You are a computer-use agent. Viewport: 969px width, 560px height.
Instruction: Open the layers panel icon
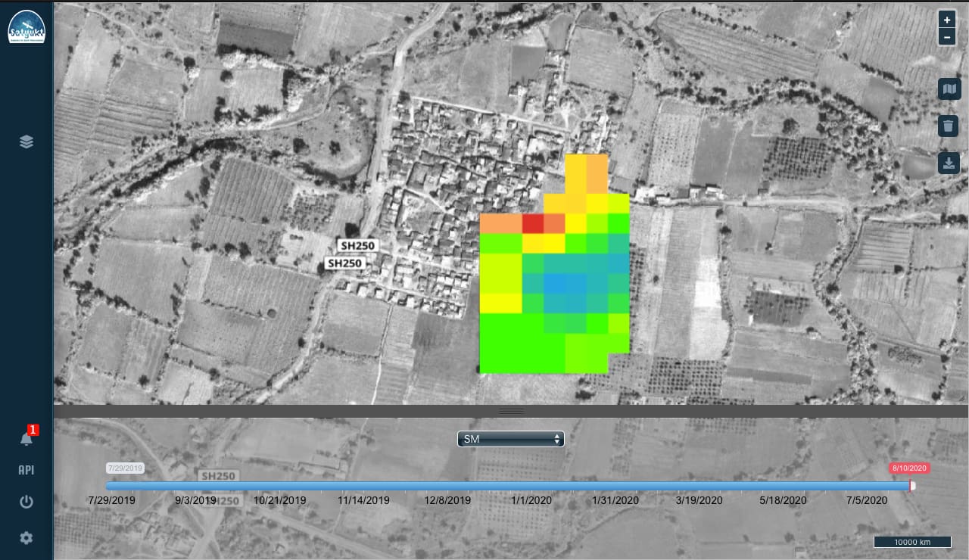(26, 142)
